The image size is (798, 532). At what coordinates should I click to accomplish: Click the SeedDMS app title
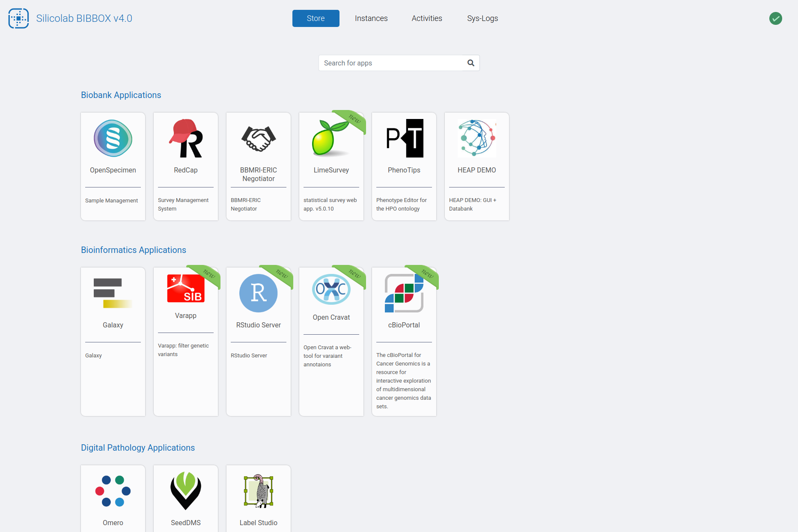[x=186, y=523]
